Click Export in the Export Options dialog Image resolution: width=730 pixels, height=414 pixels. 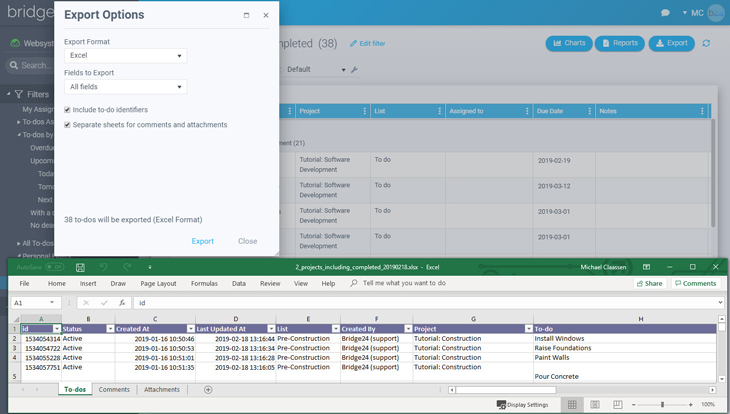[x=203, y=241]
